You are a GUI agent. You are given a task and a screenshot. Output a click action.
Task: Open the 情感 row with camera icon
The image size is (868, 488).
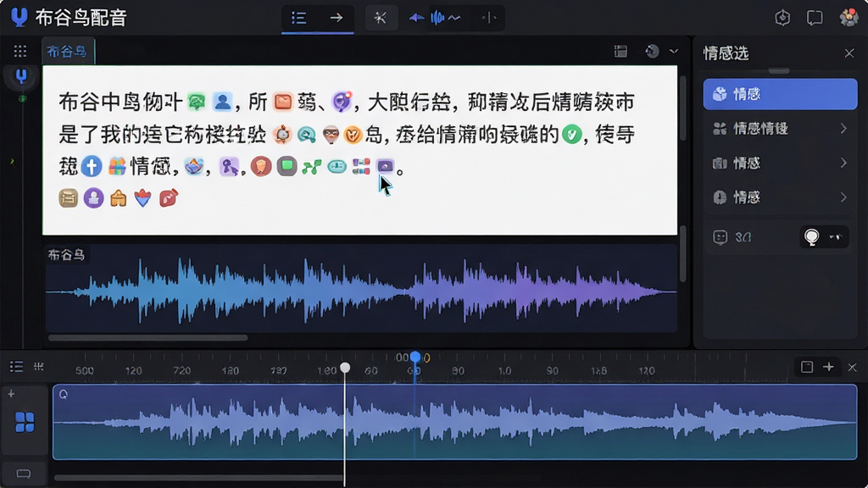point(780,164)
